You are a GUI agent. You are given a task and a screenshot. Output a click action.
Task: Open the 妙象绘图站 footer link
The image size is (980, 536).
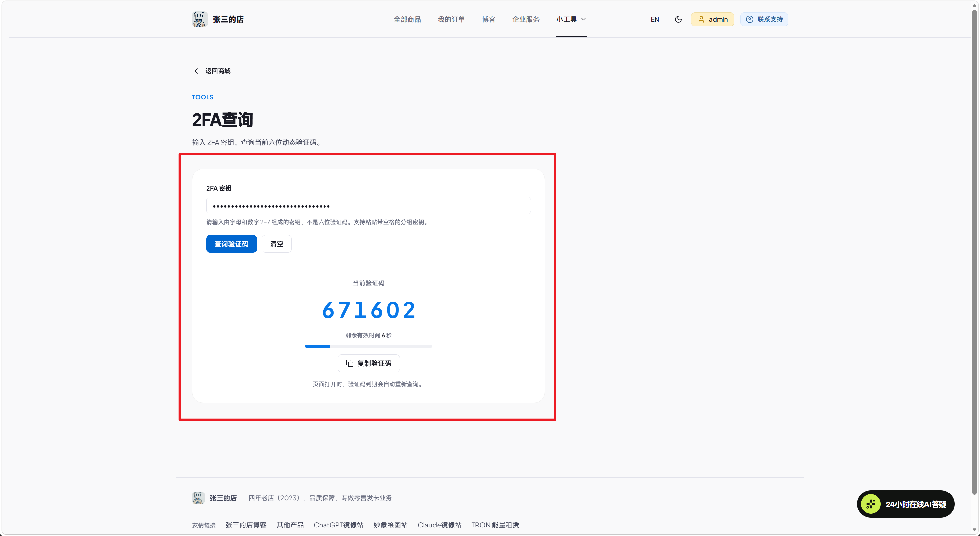coord(390,525)
